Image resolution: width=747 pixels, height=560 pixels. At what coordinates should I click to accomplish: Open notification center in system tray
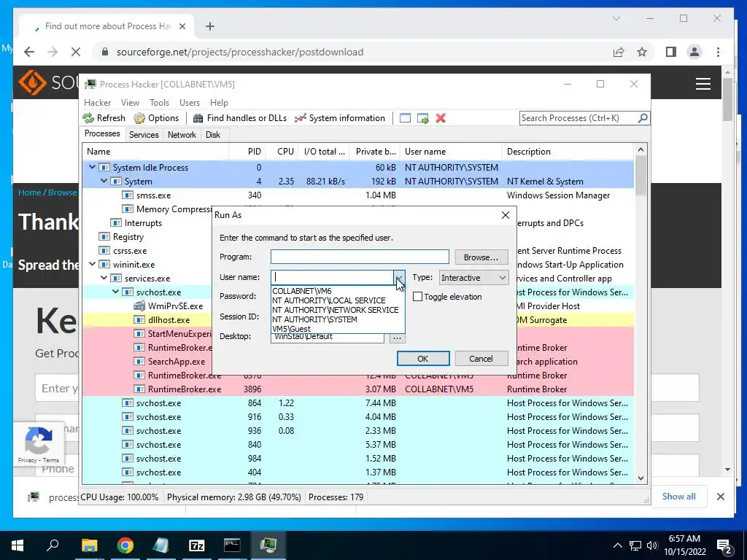pos(724,545)
